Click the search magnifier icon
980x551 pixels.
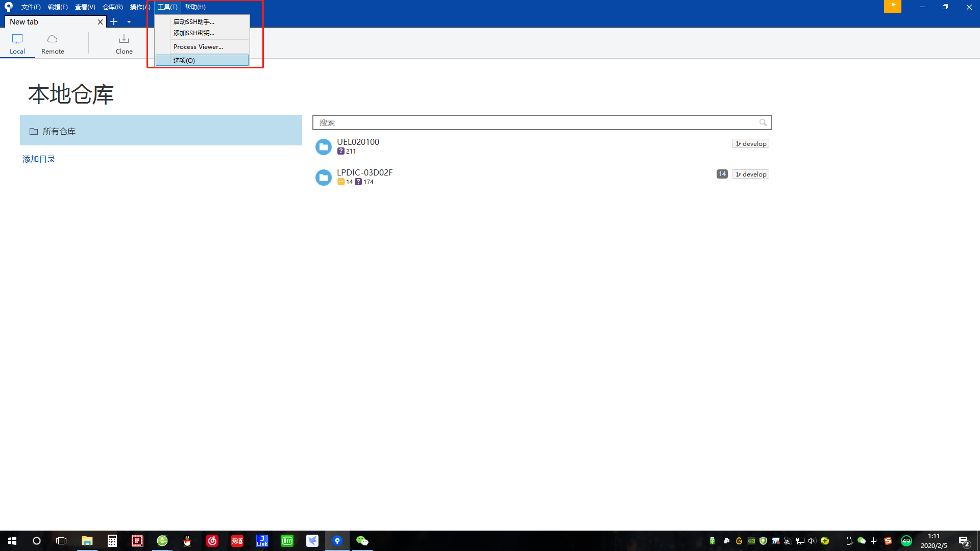(763, 122)
